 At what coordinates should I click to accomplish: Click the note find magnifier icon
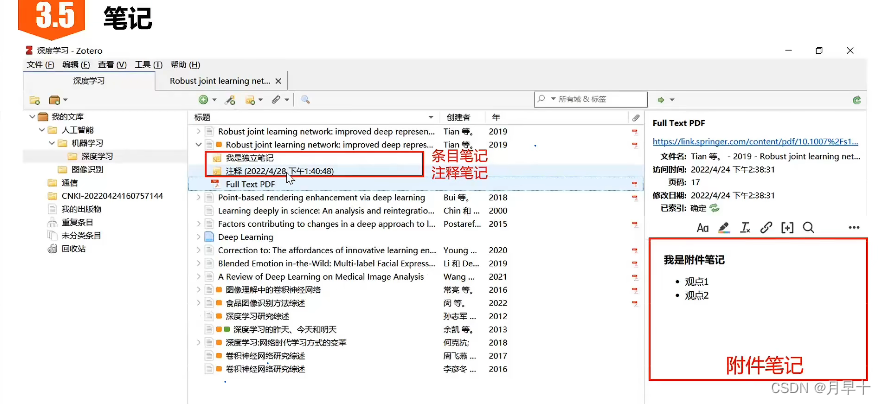(x=808, y=228)
